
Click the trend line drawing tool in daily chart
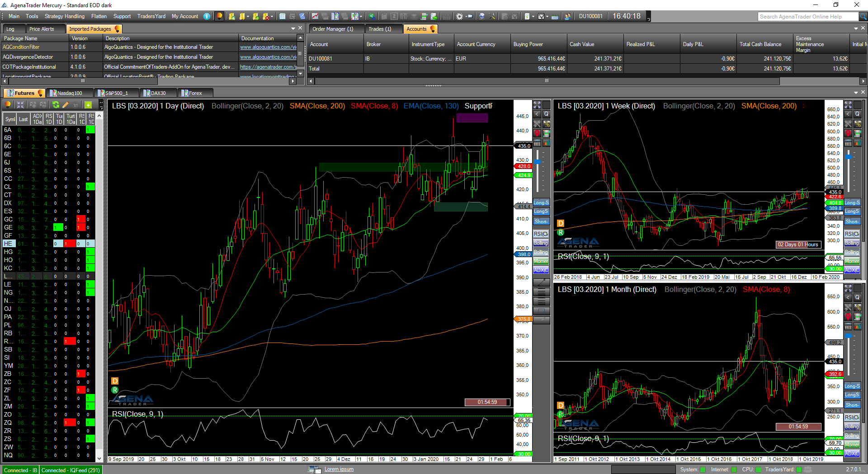point(541,282)
